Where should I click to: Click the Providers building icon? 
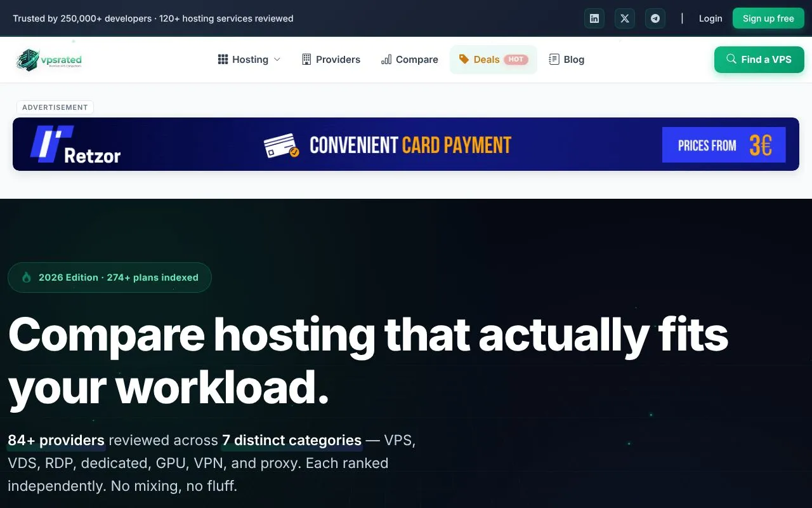pos(306,60)
